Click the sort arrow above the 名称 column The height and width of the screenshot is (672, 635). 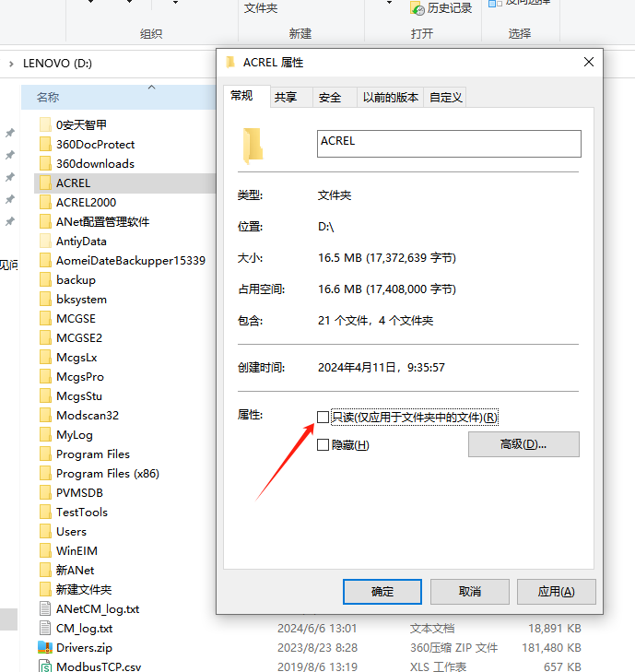151,88
